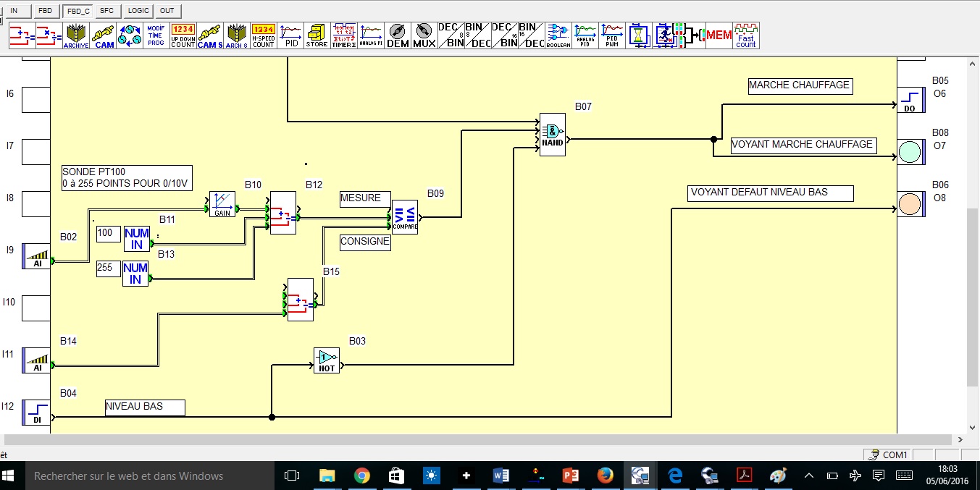
Task: Pick the UP DOWN COUNT block
Action: pos(183,35)
